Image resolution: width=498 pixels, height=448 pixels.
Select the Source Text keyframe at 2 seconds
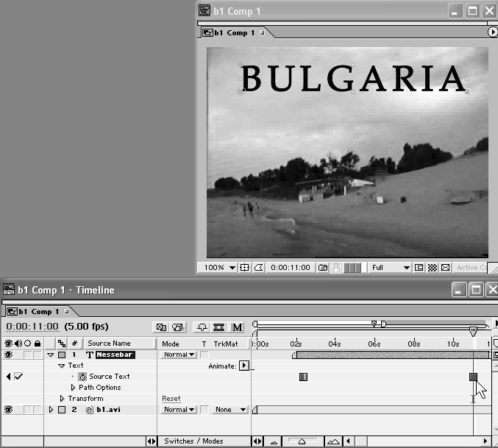pyautogui.click(x=303, y=377)
